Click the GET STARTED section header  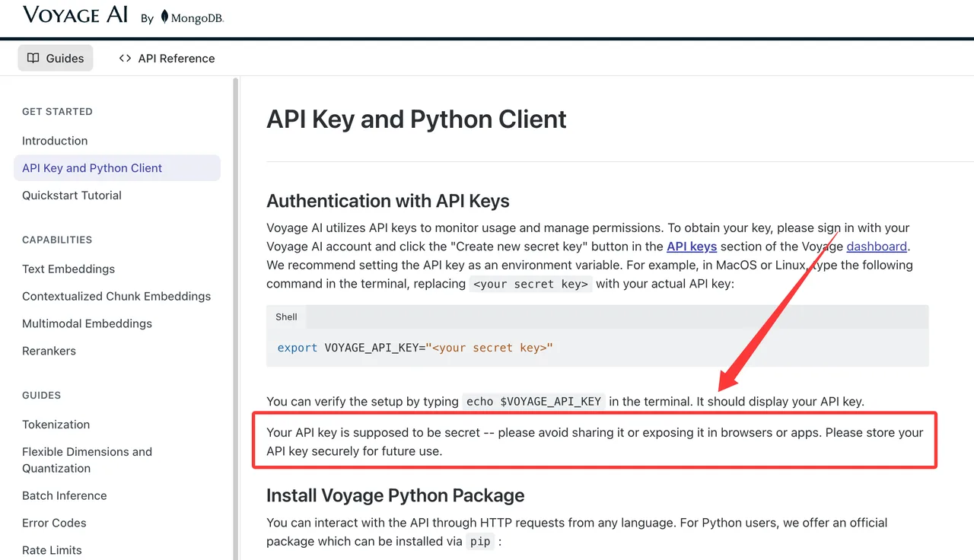point(57,111)
